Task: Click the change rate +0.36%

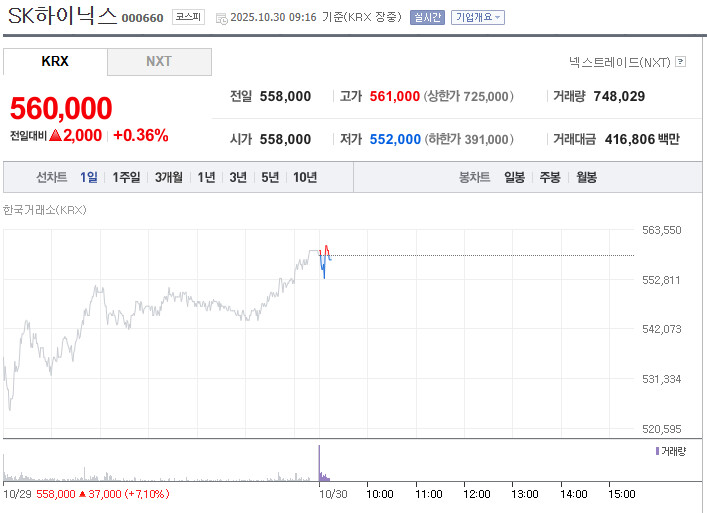Action: coord(141,135)
